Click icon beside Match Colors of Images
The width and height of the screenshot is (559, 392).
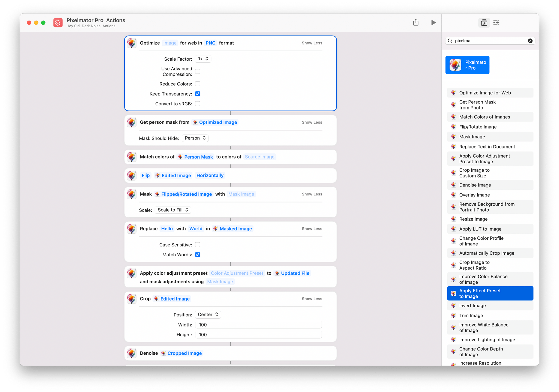click(453, 117)
